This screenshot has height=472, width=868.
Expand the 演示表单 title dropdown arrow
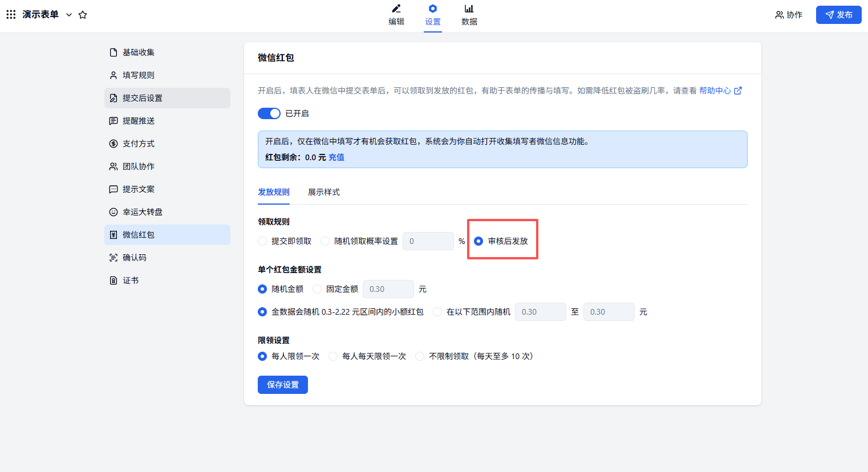pyautogui.click(x=69, y=15)
